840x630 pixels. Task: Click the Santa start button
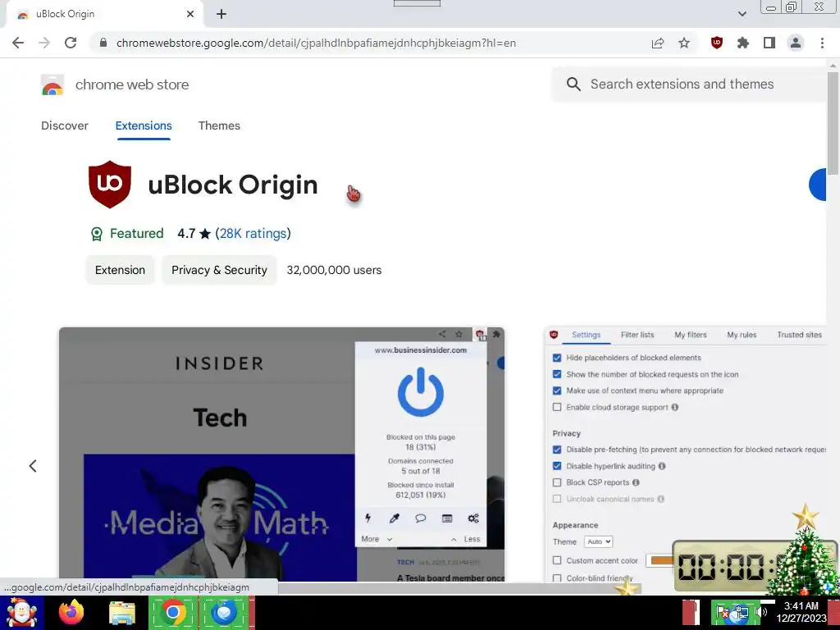[21, 613]
